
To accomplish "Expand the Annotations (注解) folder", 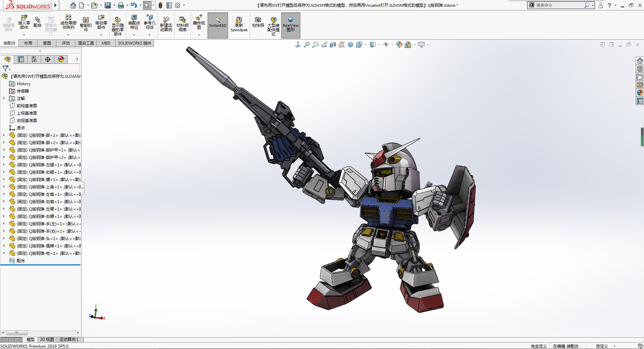I will [4, 98].
